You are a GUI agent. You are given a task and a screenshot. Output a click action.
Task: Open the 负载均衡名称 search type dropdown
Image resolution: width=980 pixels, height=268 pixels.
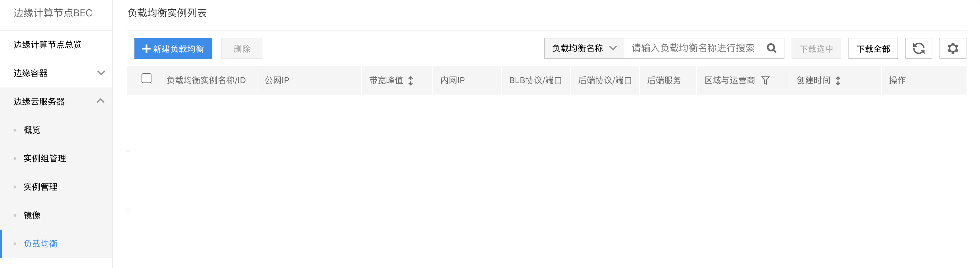click(x=584, y=48)
